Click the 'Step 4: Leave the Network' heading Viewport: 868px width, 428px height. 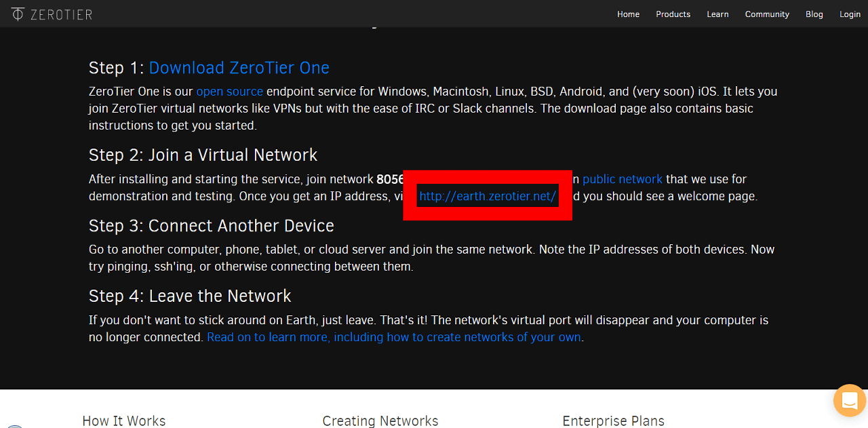(x=190, y=296)
